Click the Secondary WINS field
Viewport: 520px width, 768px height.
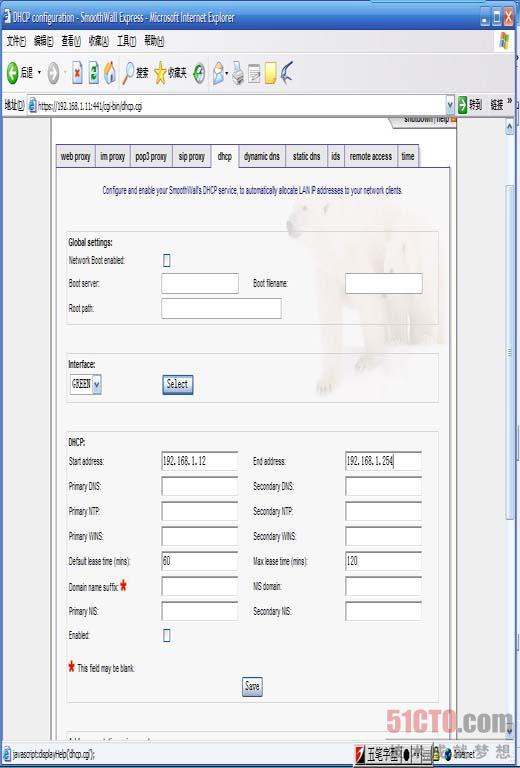(383, 536)
